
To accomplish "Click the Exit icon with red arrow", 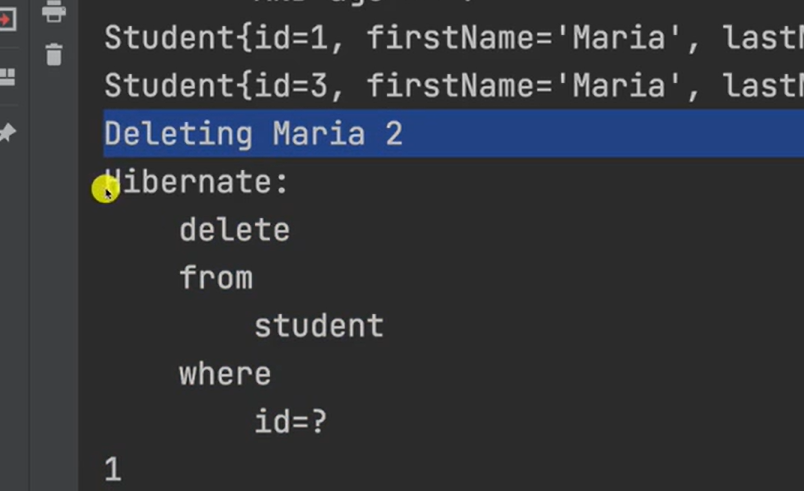I will [7, 19].
